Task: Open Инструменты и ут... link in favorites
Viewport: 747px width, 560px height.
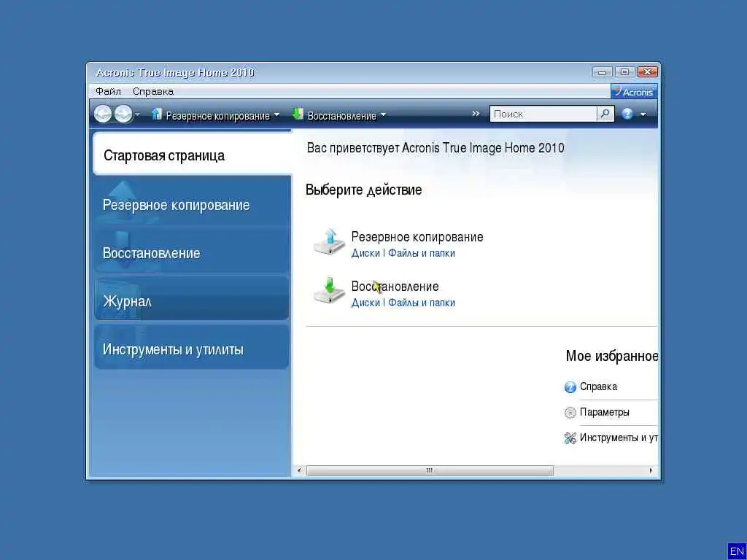Action: click(619, 437)
